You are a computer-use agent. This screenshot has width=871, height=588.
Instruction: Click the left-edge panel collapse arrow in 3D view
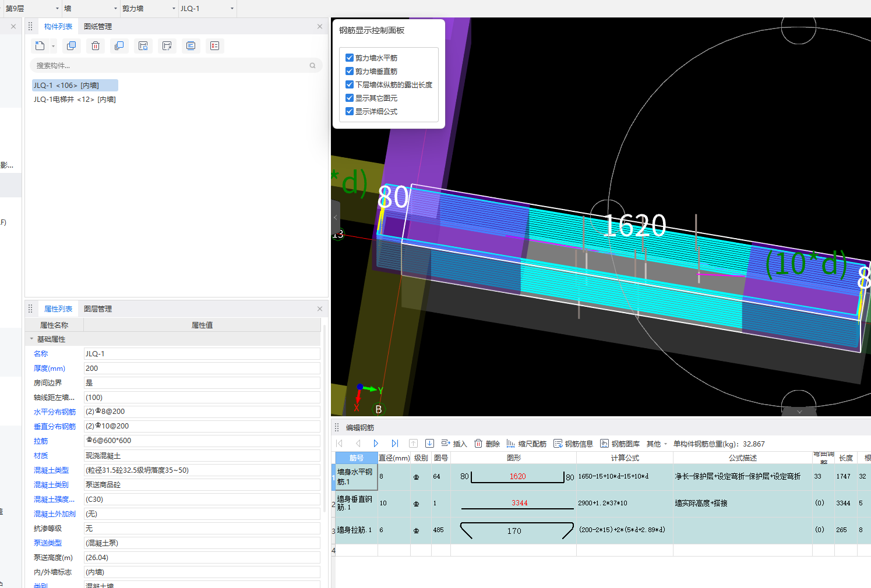coord(336,217)
